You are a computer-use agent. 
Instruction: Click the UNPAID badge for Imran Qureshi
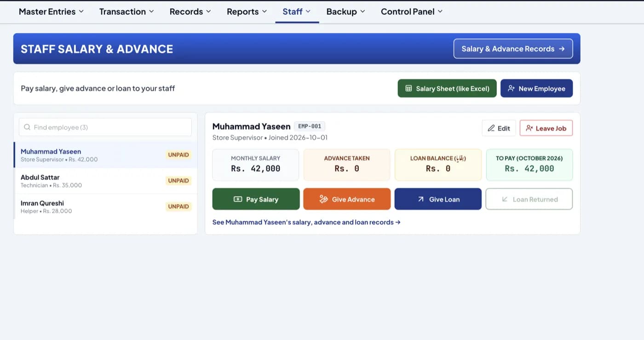tap(178, 207)
